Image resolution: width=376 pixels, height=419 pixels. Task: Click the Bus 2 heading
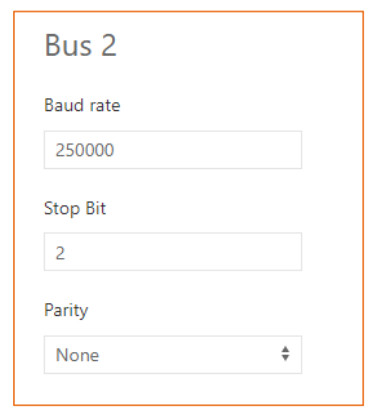click(81, 45)
